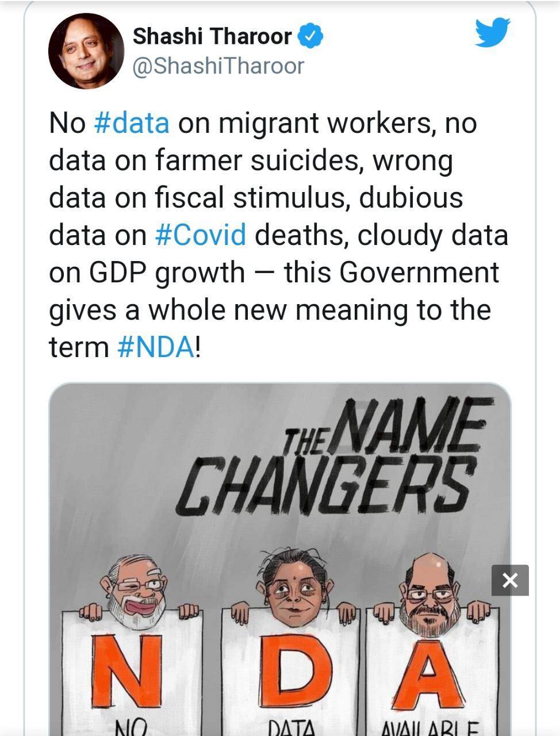
Task: Open the #Covid hashtag link
Action: (201, 235)
